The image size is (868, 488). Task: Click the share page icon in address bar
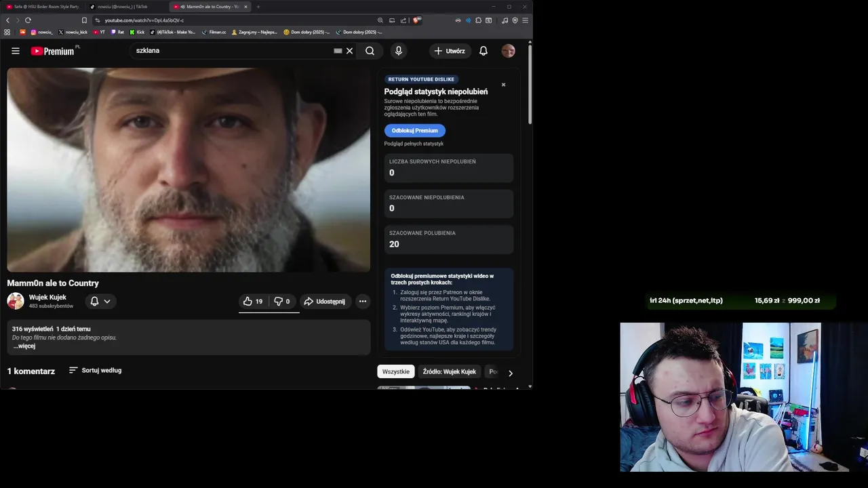403,20
